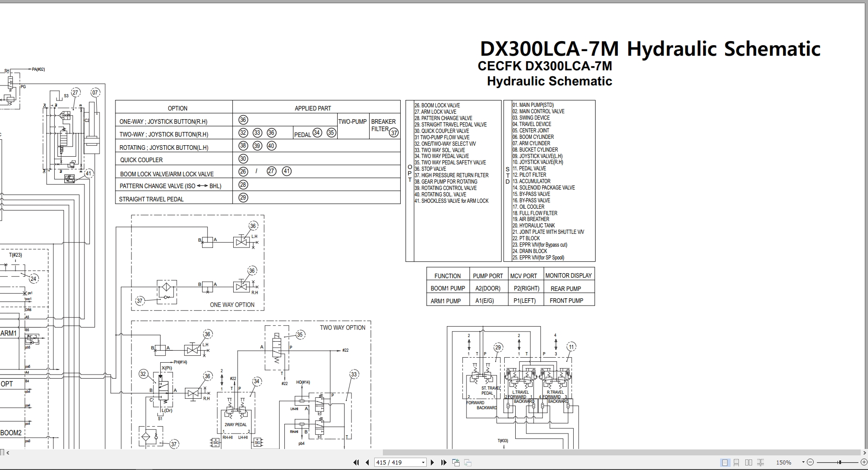
Task: Click TWO WAY OPTION diagram label
Action: pos(343,327)
